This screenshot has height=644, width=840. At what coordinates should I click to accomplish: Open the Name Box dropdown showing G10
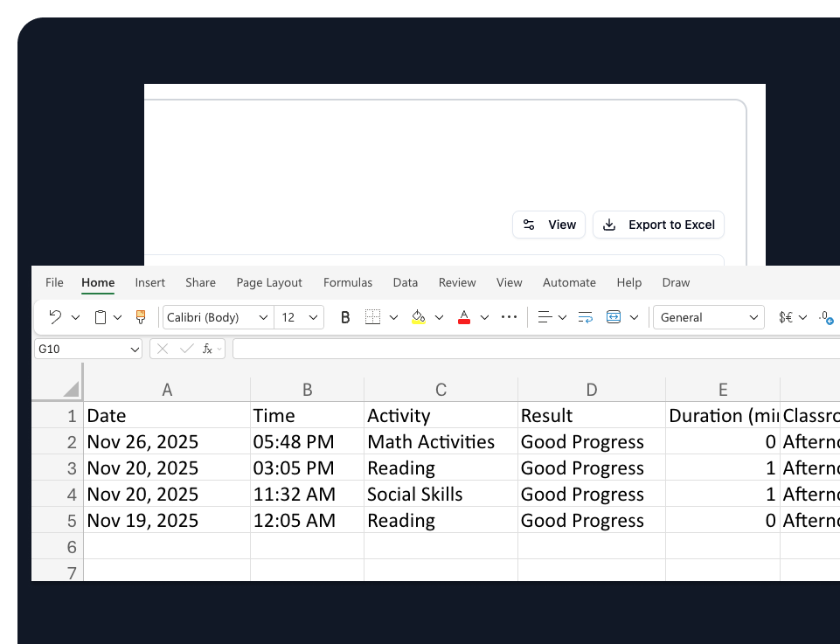(87, 349)
